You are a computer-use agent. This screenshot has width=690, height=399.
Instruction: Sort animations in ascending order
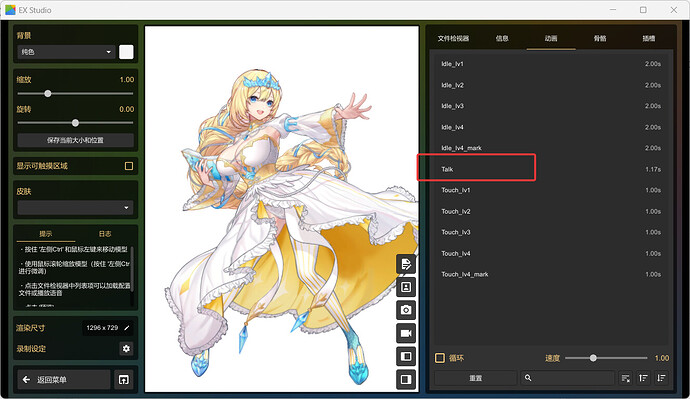[x=643, y=378]
